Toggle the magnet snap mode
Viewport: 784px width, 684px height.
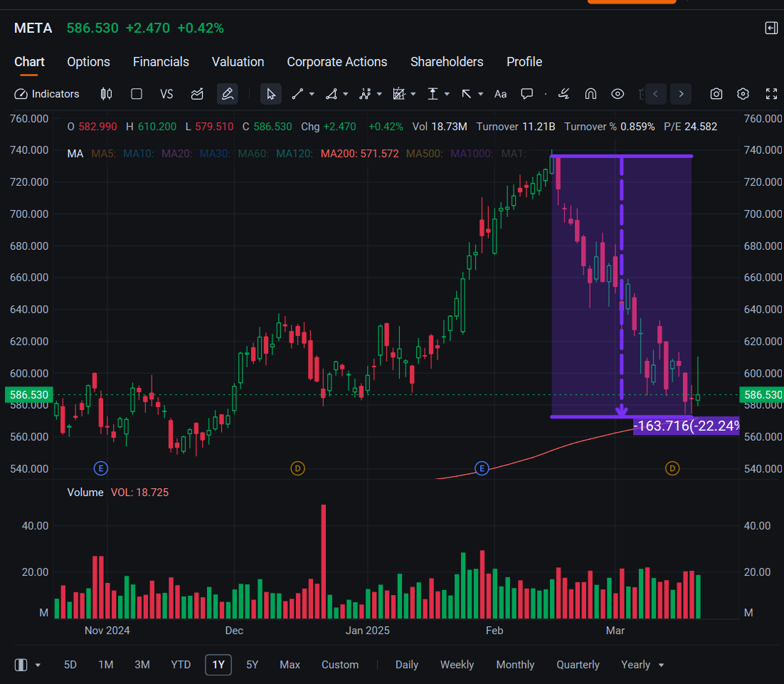click(590, 94)
